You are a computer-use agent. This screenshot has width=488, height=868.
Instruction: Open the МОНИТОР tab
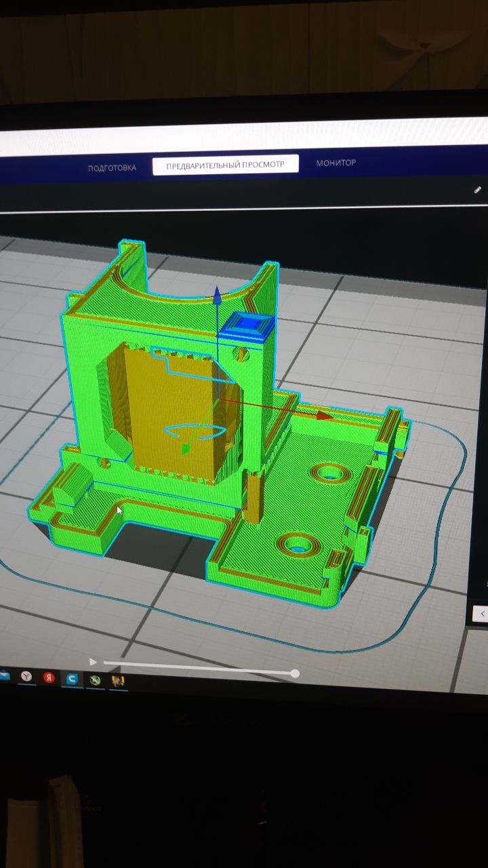(x=335, y=163)
